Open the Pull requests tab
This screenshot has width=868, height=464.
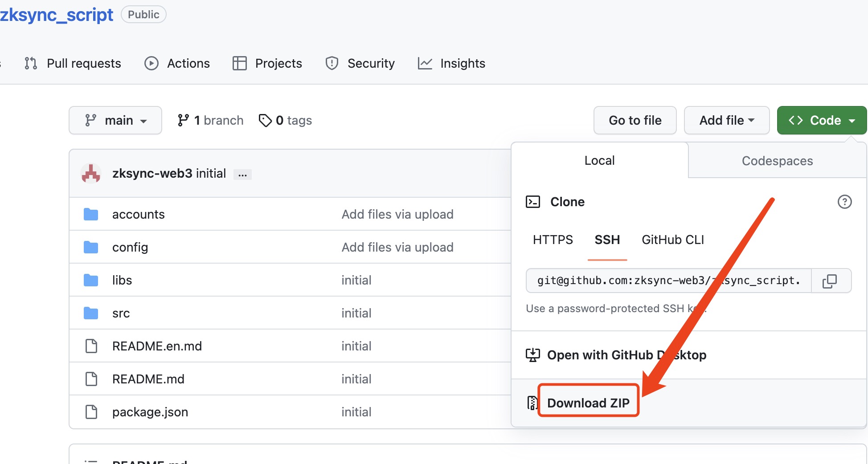pyautogui.click(x=73, y=63)
